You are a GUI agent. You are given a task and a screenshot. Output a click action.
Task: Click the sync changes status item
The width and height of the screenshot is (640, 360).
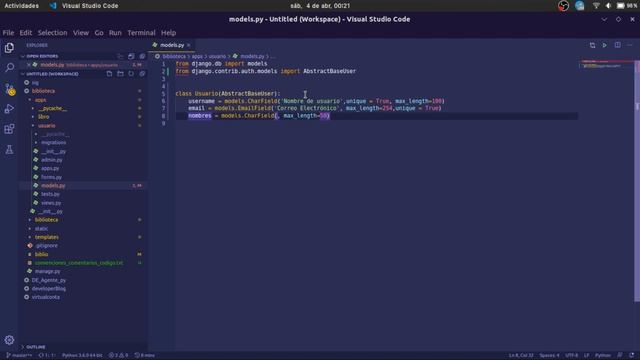point(47,356)
